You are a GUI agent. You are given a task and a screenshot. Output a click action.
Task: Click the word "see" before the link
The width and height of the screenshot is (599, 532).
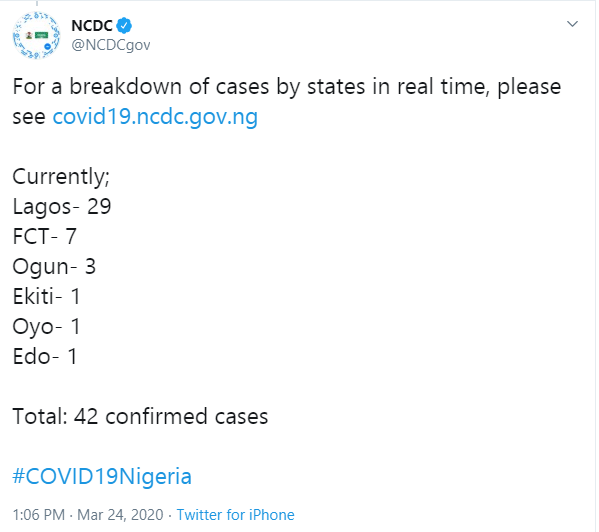click(x=29, y=117)
